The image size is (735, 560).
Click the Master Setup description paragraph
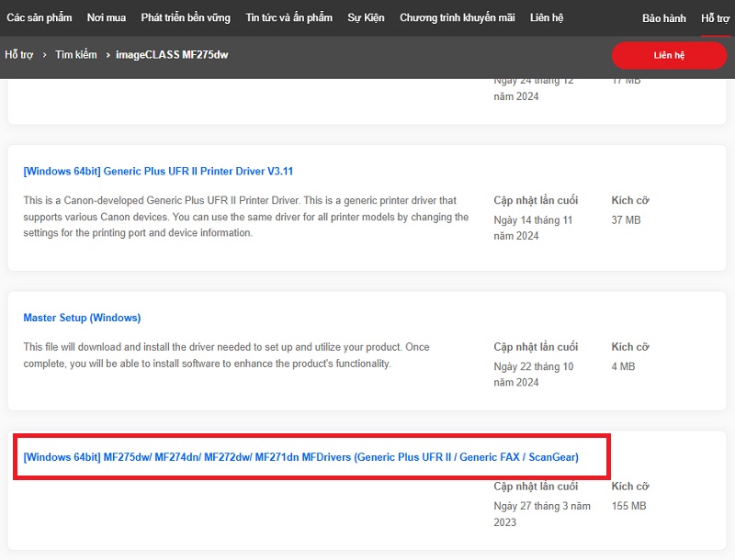click(226, 355)
